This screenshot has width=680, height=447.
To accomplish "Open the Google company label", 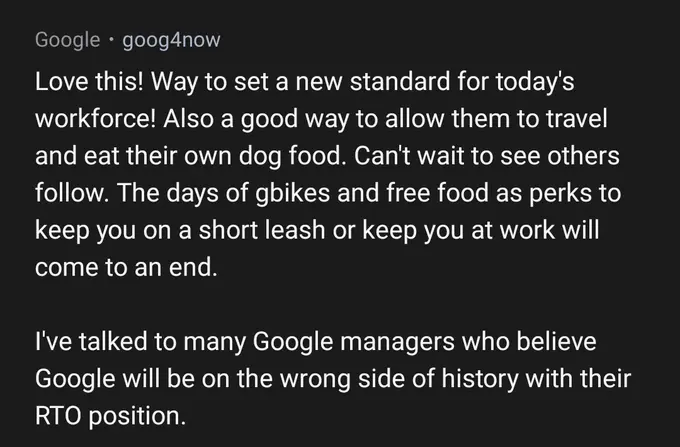I will point(68,40).
